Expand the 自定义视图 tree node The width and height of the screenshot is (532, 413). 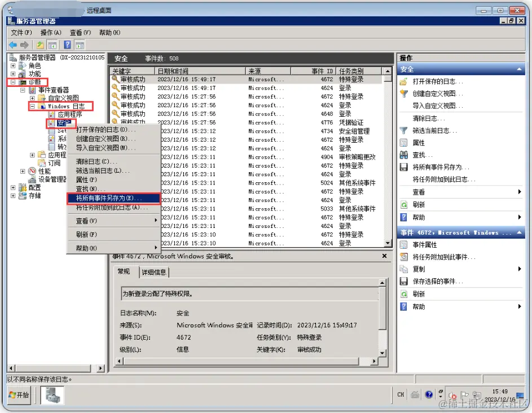click(33, 98)
